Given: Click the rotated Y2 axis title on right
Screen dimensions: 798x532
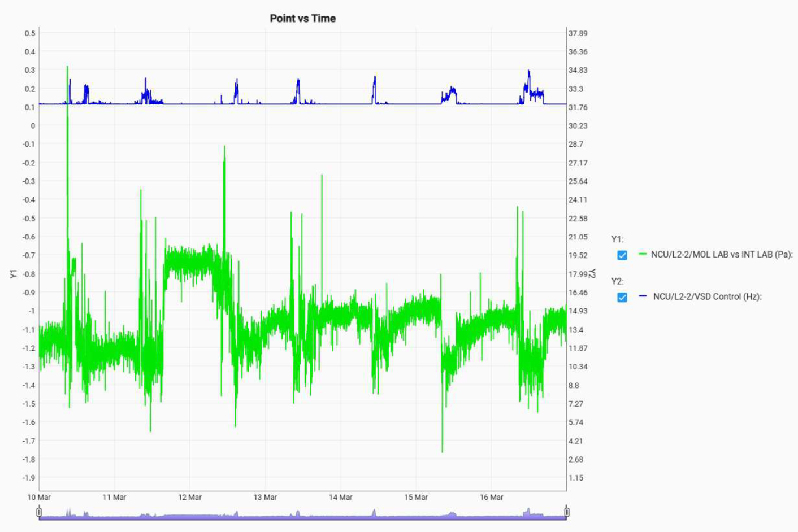Looking at the screenshot, I should pyautogui.click(x=592, y=274).
